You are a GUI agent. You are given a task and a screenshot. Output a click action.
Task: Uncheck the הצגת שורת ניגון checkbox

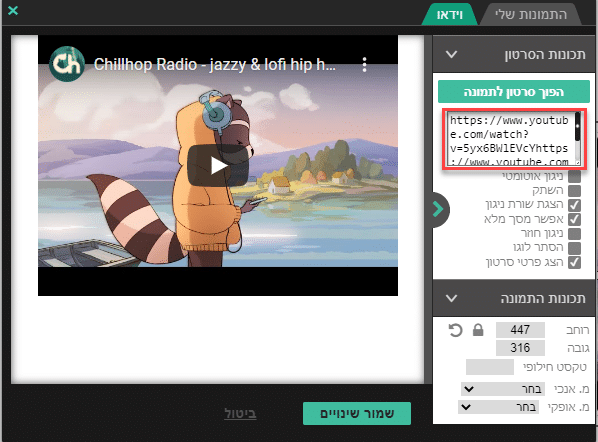574,205
